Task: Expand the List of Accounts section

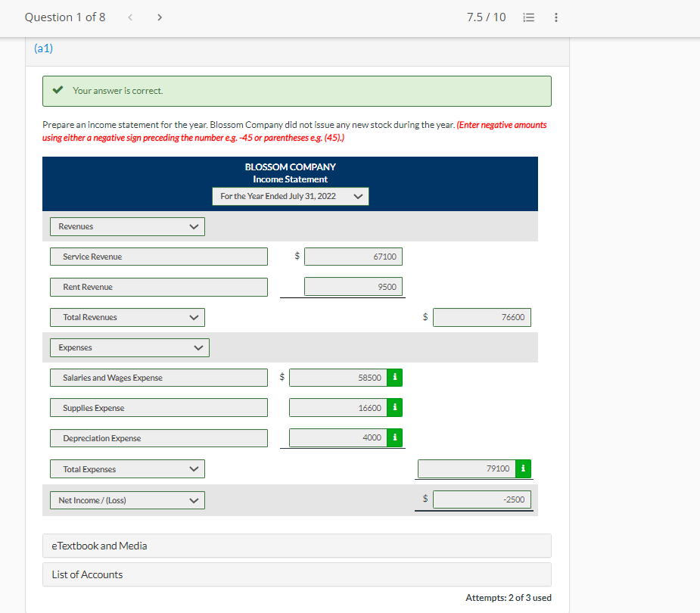Action: (296, 574)
